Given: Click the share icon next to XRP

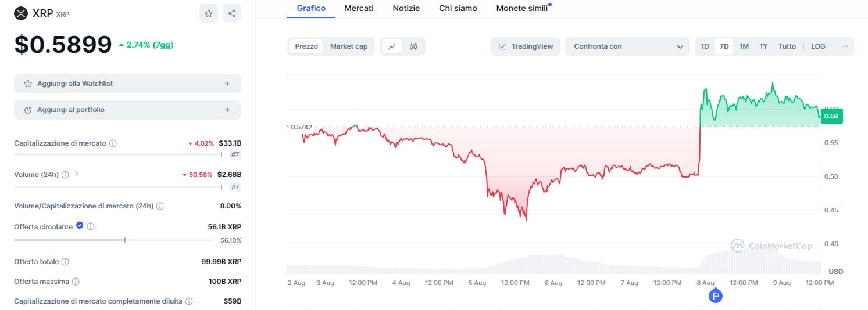Looking at the screenshot, I should point(232,13).
